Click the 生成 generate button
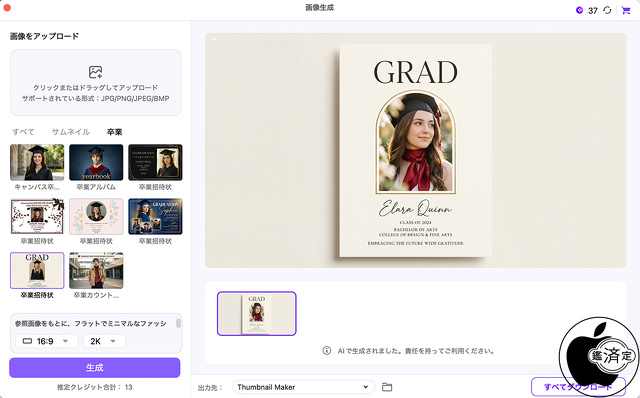The width and height of the screenshot is (640, 398). click(x=95, y=367)
